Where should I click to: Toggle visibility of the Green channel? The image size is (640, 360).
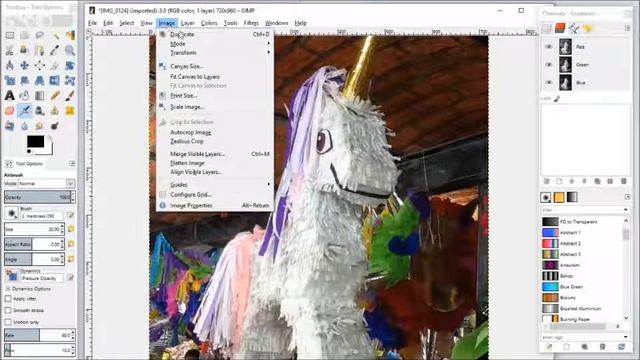(549, 64)
